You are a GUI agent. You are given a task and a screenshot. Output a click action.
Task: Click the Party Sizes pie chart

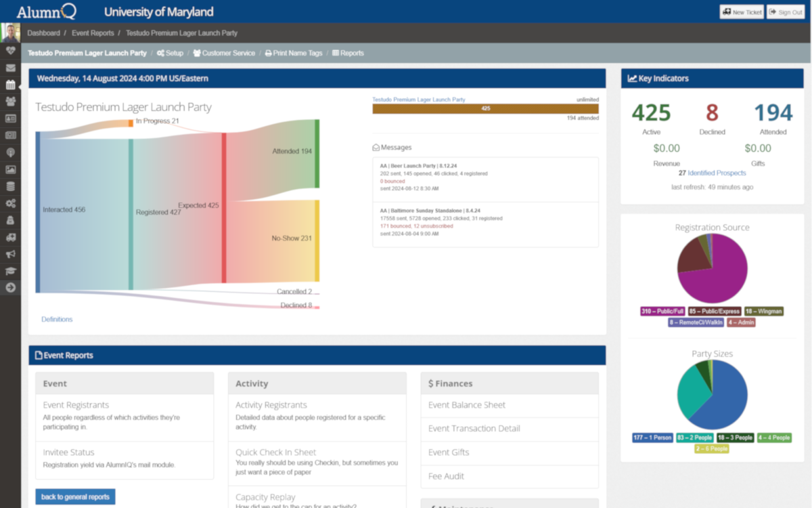(x=712, y=394)
